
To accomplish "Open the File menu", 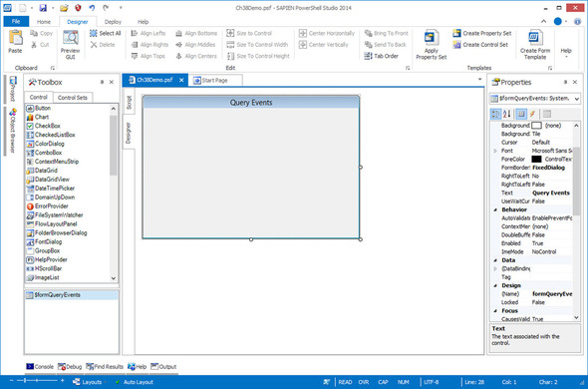I will tap(16, 21).
